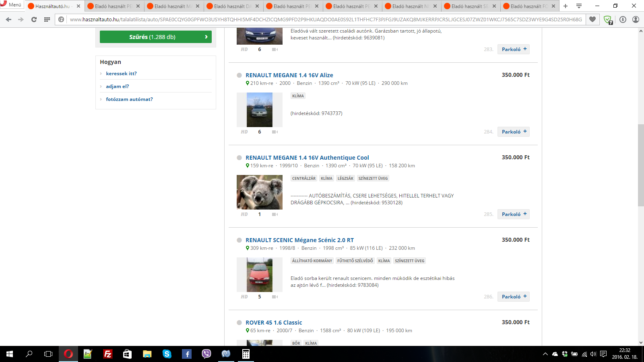This screenshot has width=644, height=362.
Task: Open a new tab with the plus button
Action: tap(566, 6)
